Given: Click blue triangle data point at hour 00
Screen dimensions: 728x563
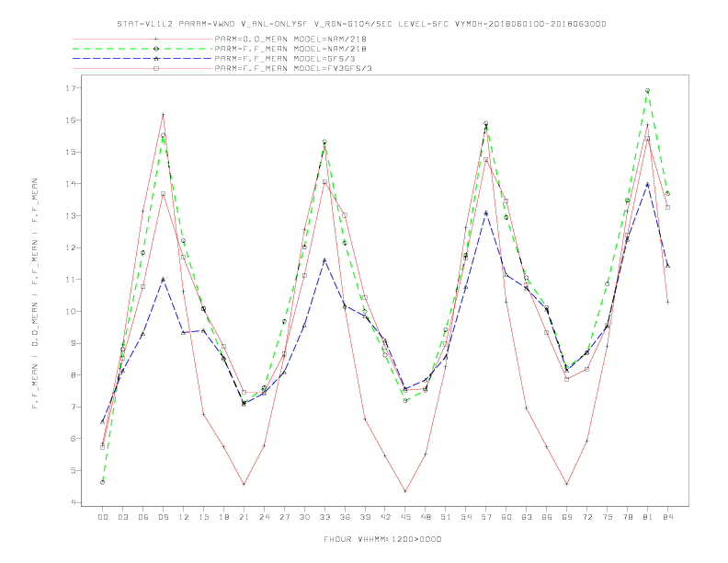Looking at the screenshot, I should (x=103, y=421).
